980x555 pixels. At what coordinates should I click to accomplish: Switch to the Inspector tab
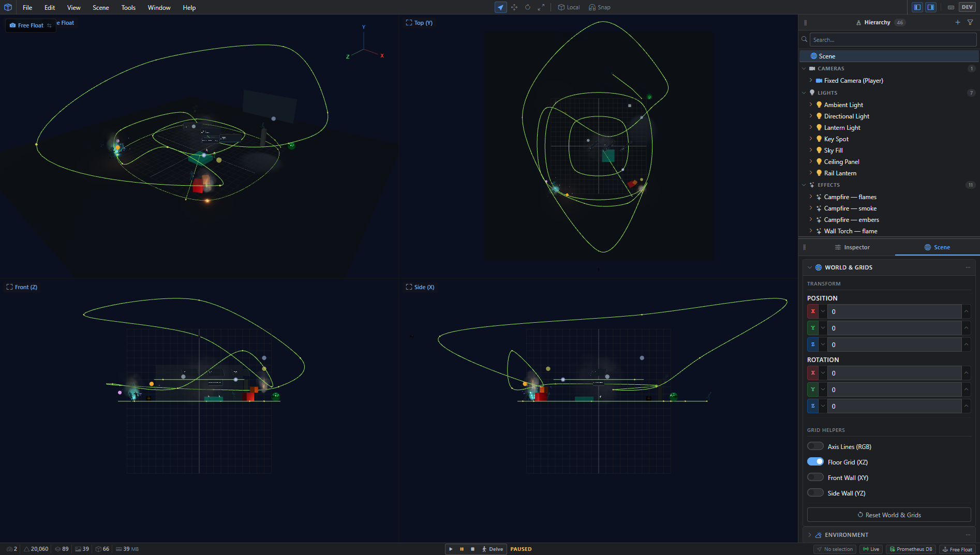(852, 247)
